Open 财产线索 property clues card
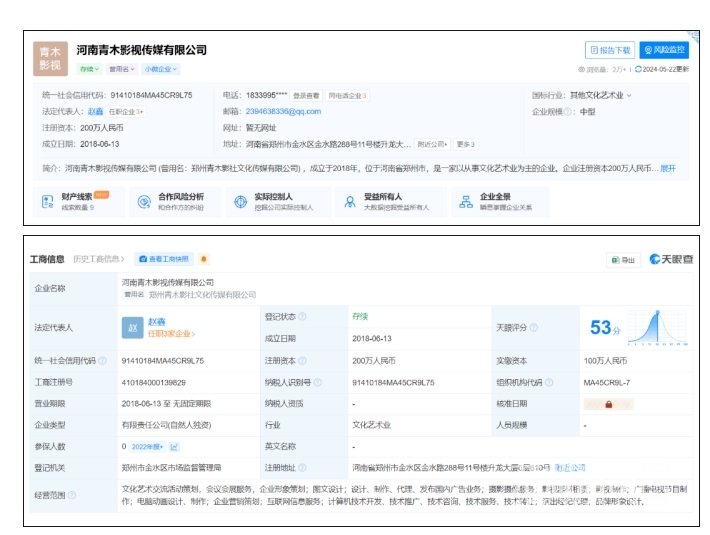This screenshot has height=535, width=710. tap(79, 201)
